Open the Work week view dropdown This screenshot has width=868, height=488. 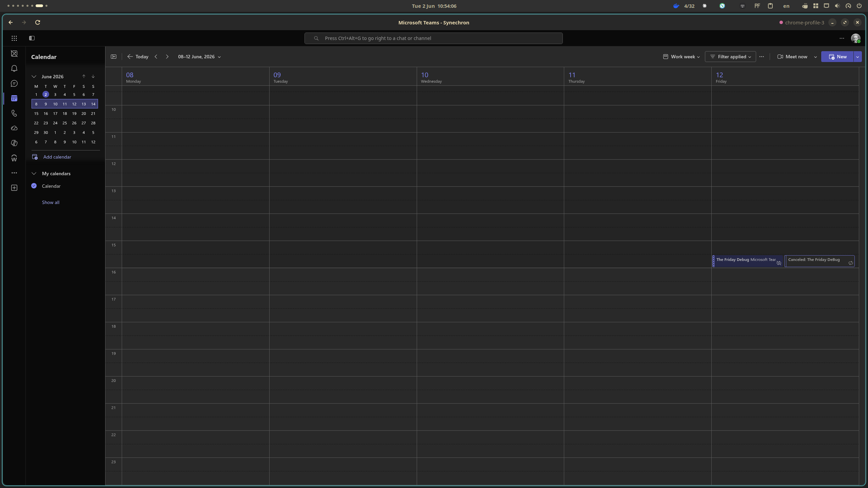tap(681, 57)
